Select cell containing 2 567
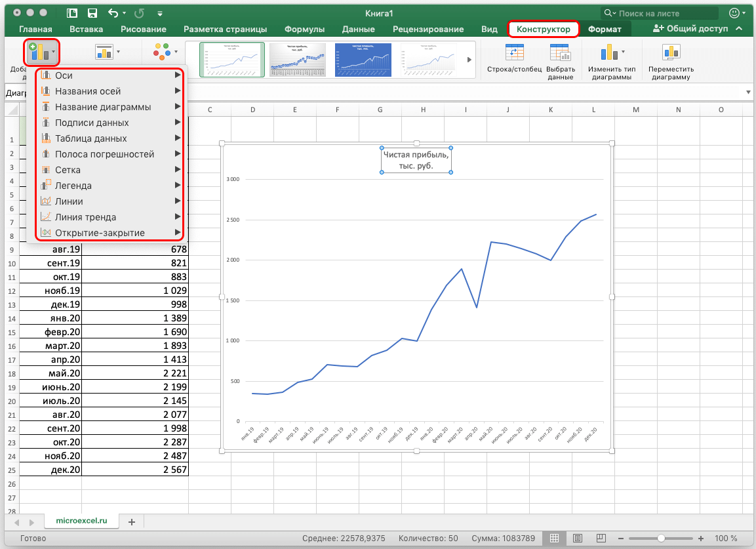This screenshot has height=549, width=756. (135, 470)
